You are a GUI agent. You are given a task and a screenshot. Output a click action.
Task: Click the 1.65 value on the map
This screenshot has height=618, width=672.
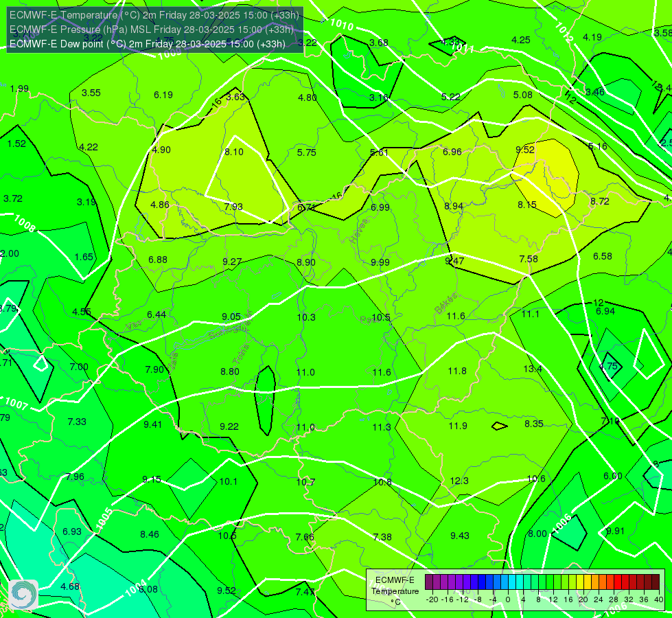[x=84, y=257]
